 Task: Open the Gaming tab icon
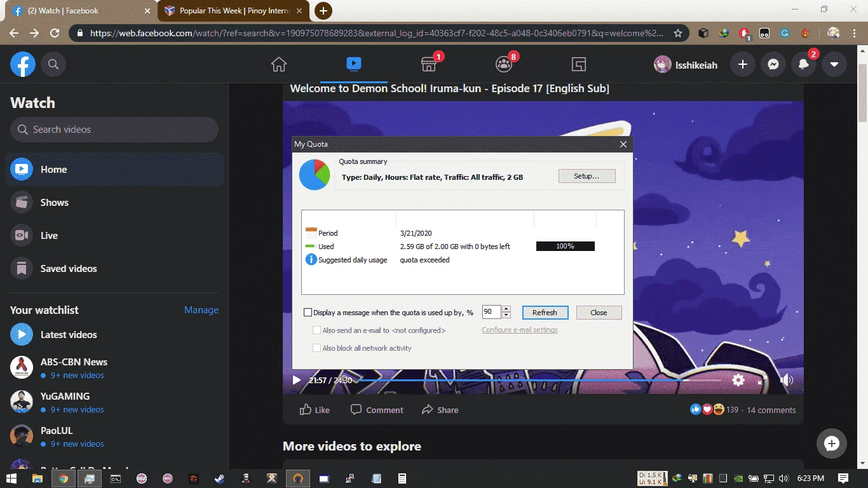(579, 64)
